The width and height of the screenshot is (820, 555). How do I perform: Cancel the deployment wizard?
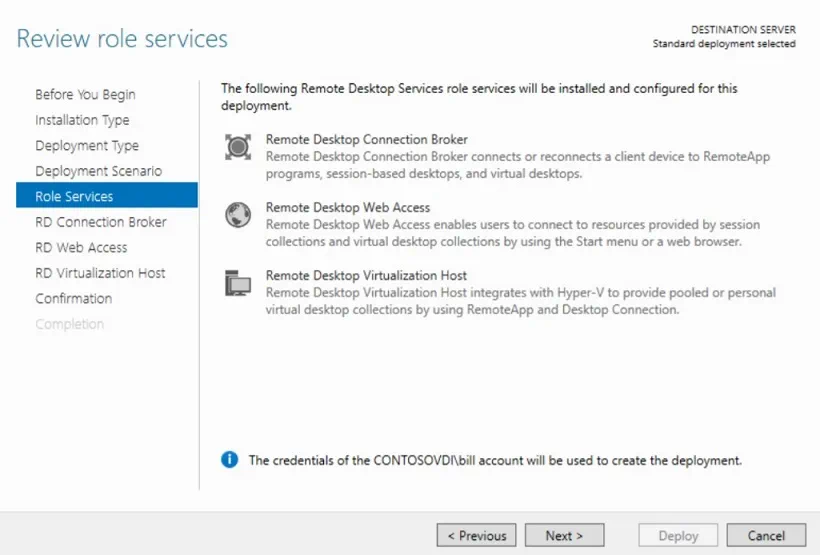[x=766, y=535]
